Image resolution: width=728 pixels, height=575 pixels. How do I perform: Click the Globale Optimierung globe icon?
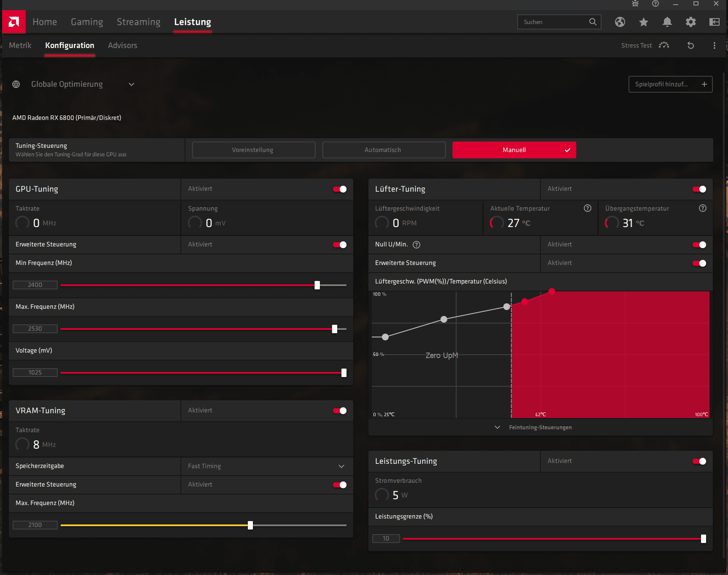pos(16,84)
